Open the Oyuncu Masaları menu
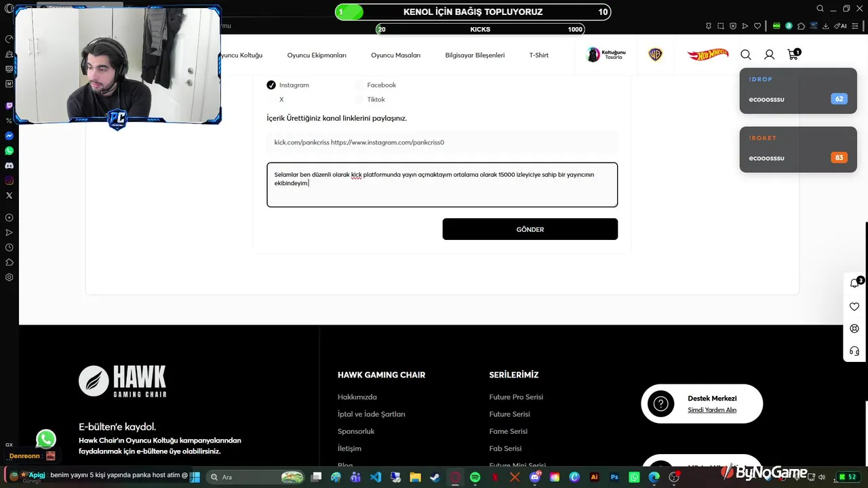The image size is (868, 488). (396, 55)
